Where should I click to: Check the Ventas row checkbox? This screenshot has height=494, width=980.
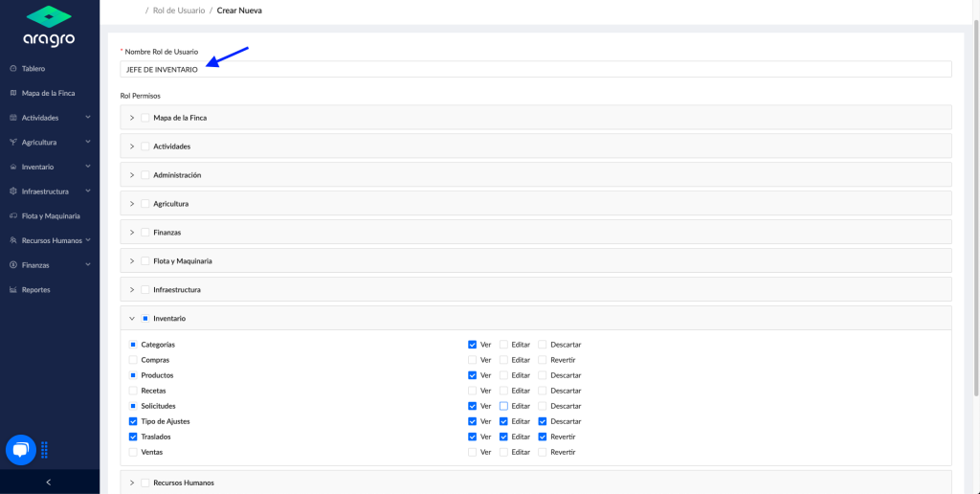tap(133, 452)
